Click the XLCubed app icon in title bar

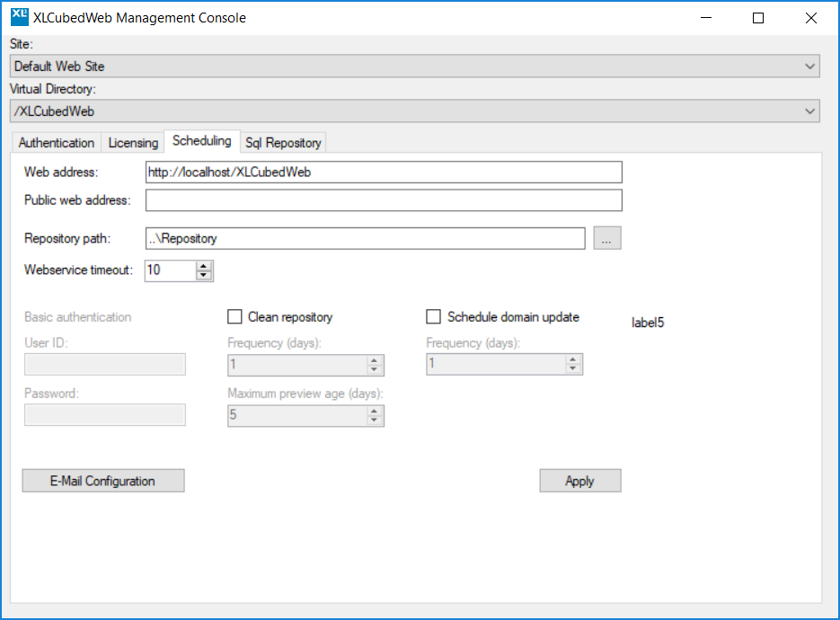[x=20, y=17]
